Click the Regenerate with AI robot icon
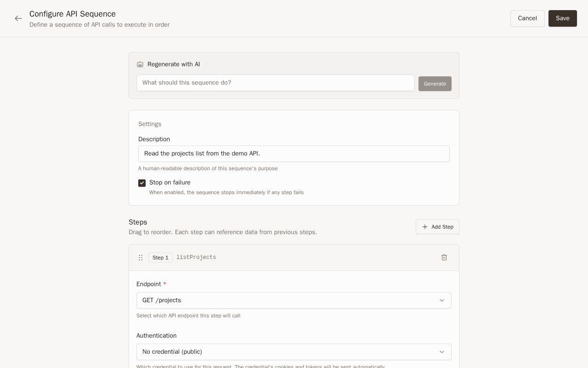Viewport: 588px width, 368px height. 140,64
